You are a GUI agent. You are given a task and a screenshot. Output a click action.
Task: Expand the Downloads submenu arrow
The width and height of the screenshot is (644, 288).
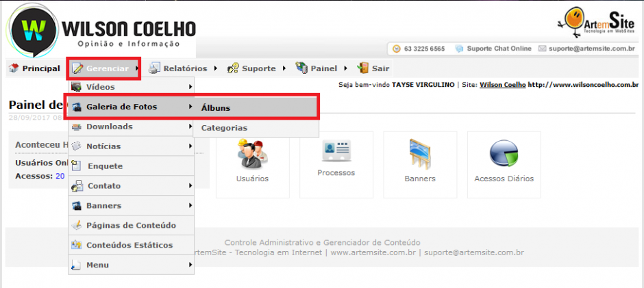coord(190,127)
